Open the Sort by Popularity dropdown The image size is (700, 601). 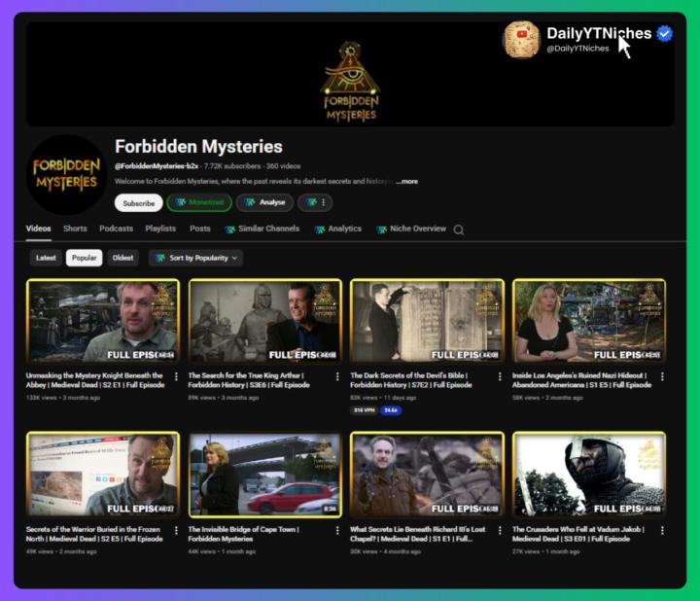tap(196, 258)
